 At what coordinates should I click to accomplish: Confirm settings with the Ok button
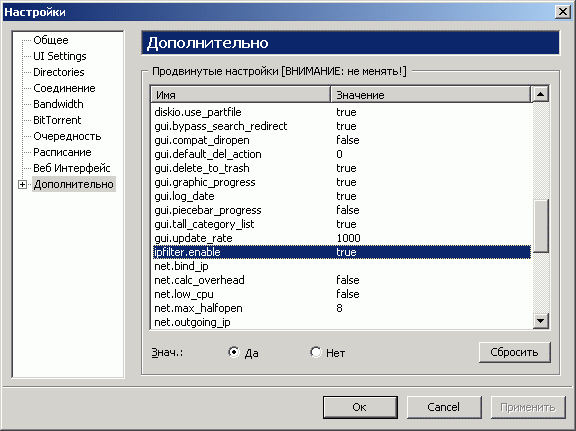point(360,407)
